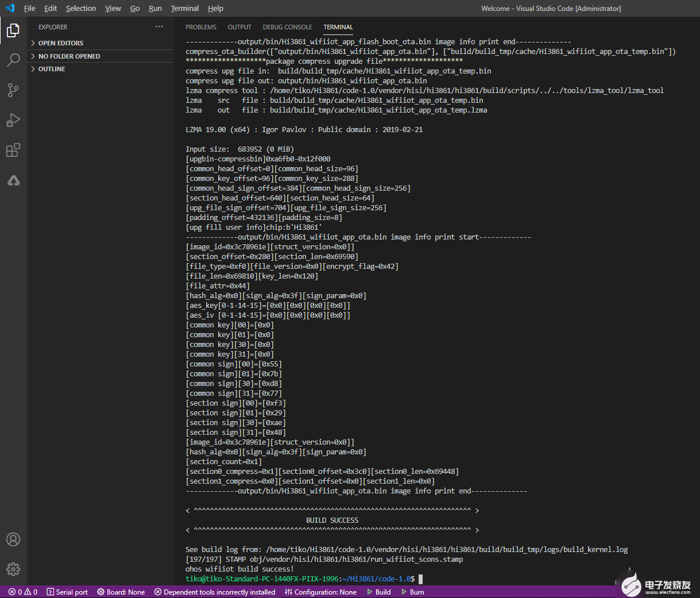Expand the No Folder Opened section

[69, 56]
